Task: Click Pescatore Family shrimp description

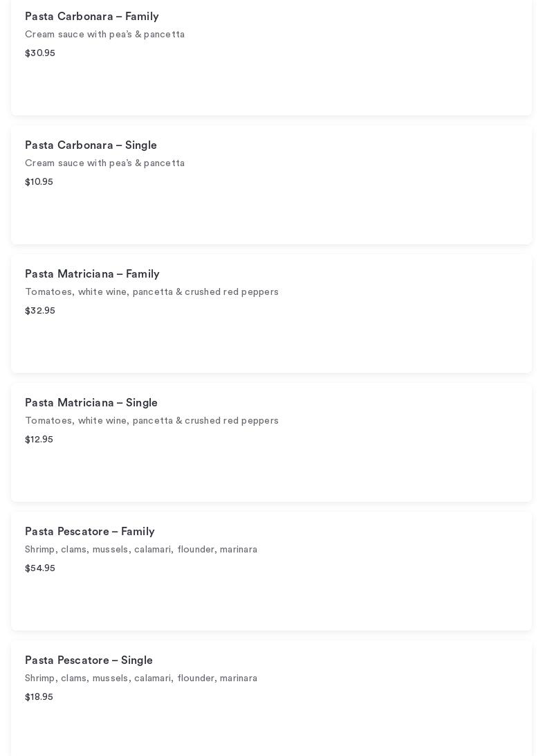Action: pyautogui.click(x=141, y=550)
